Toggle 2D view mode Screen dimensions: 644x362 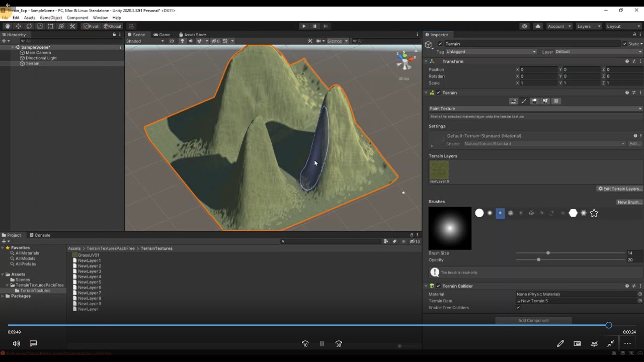(172, 41)
